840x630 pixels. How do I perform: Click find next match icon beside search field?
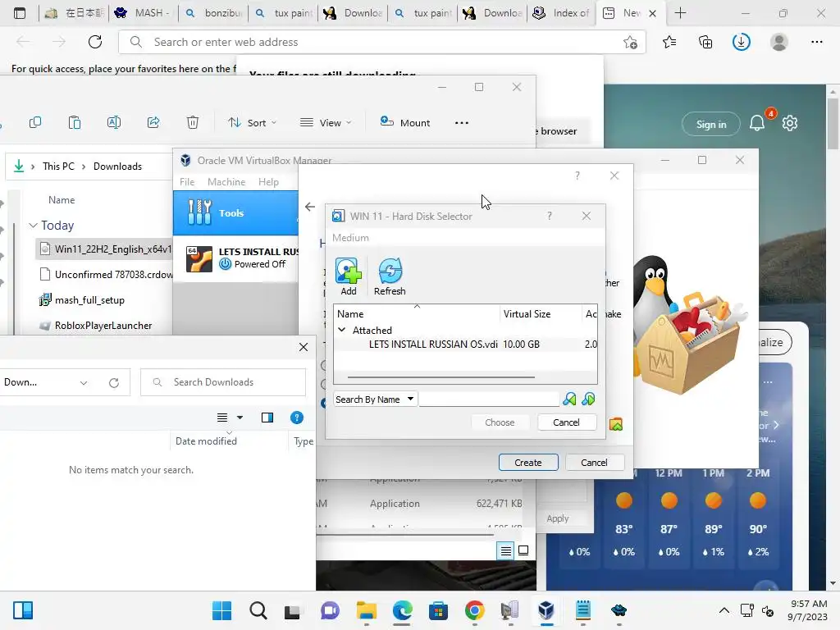(x=588, y=399)
